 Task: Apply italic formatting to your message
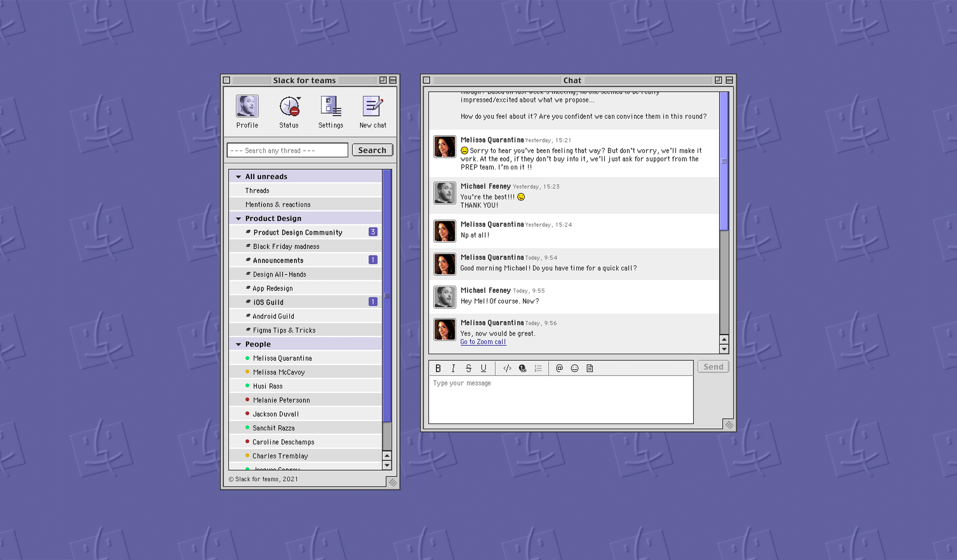tap(453, 368)
